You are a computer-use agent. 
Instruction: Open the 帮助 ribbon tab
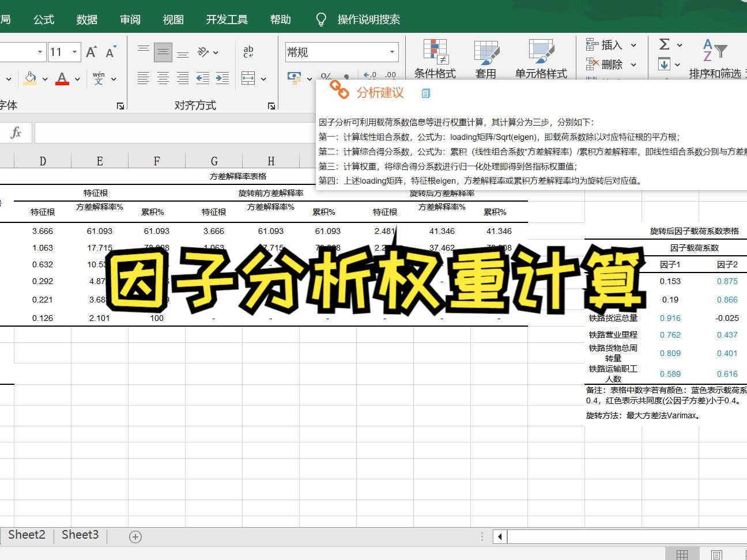(281, 20)
